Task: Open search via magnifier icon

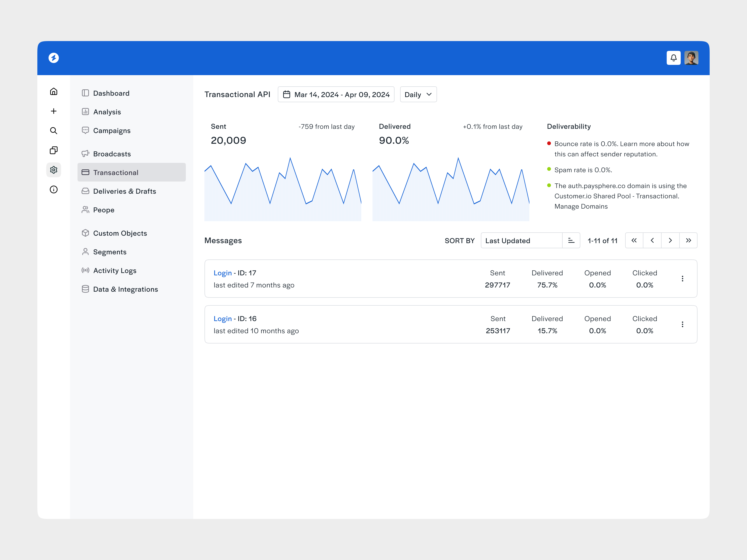Action: [x=54, y=131]
